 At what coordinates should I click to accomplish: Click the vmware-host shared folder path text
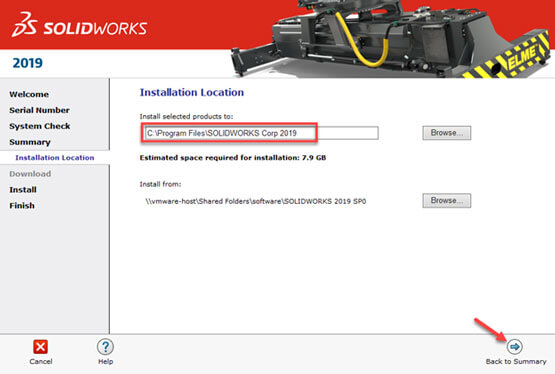(x=256, y=201)
